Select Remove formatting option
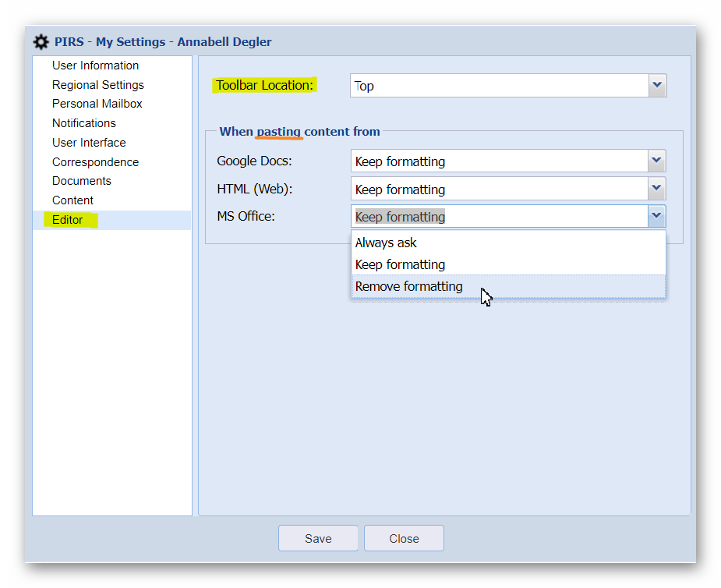The width and height of the screenshot is (721, 588). coord(408,286)
